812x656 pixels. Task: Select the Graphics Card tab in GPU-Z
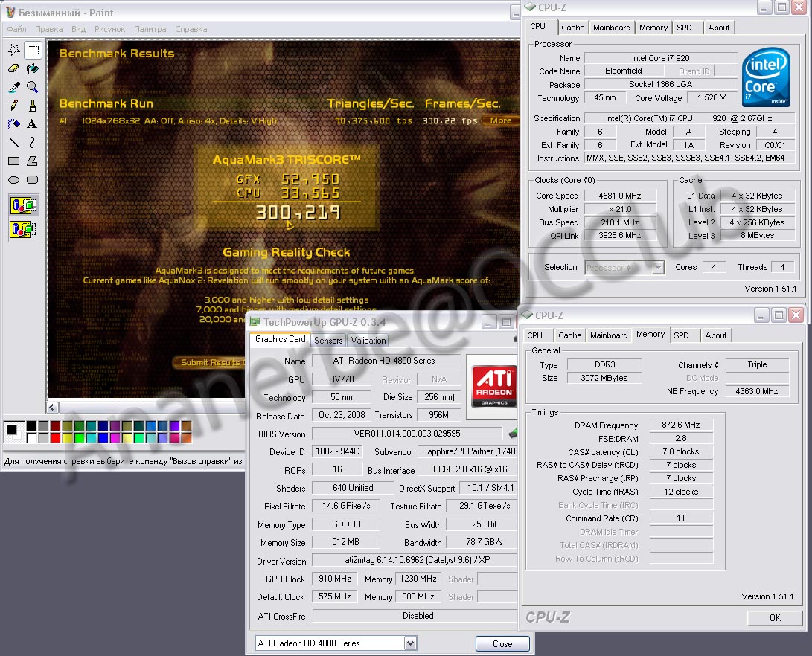[280, 339]
